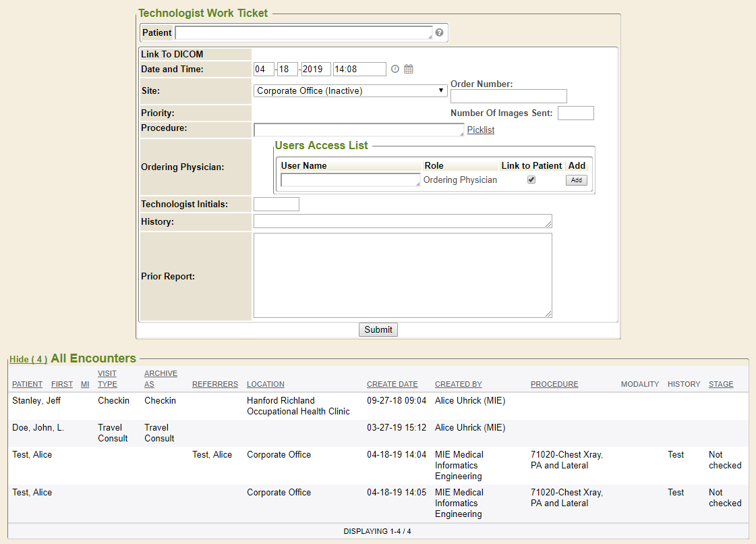Sort encounters by Location column

pos(265,384)
